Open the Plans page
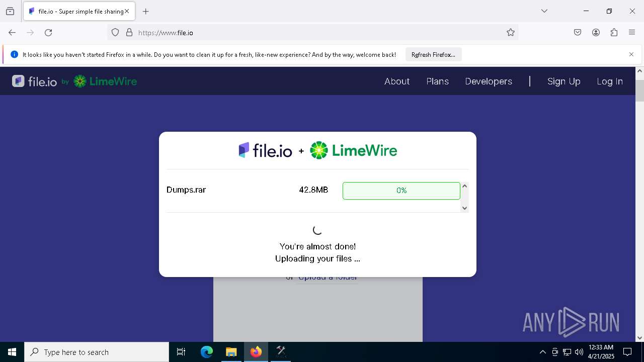 click(437, 81)
